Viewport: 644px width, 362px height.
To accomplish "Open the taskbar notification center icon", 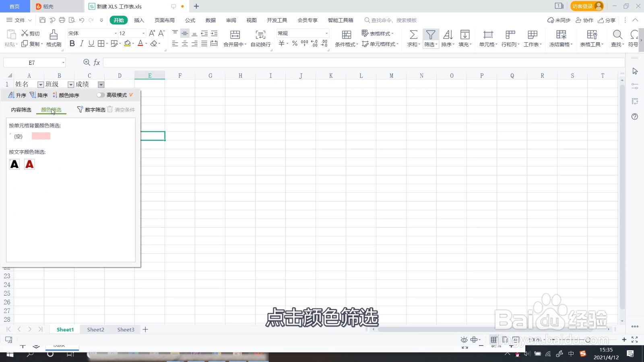I will pyautogui.click(x=630, y=354).
